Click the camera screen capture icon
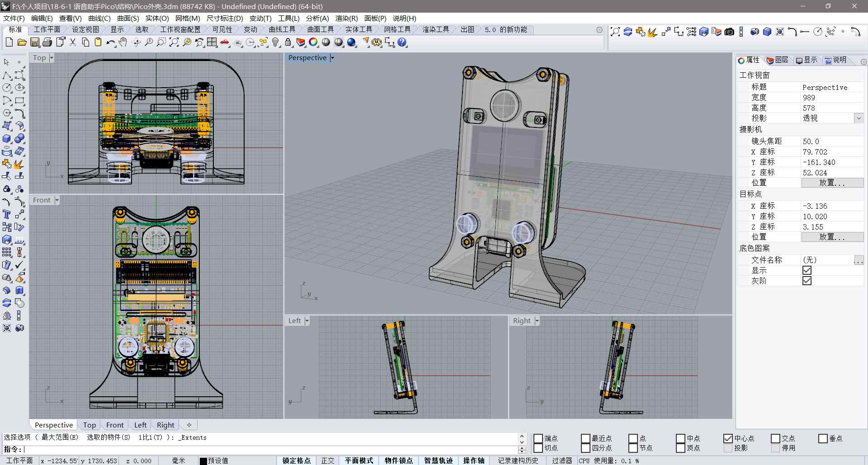 tap(729, 32)
